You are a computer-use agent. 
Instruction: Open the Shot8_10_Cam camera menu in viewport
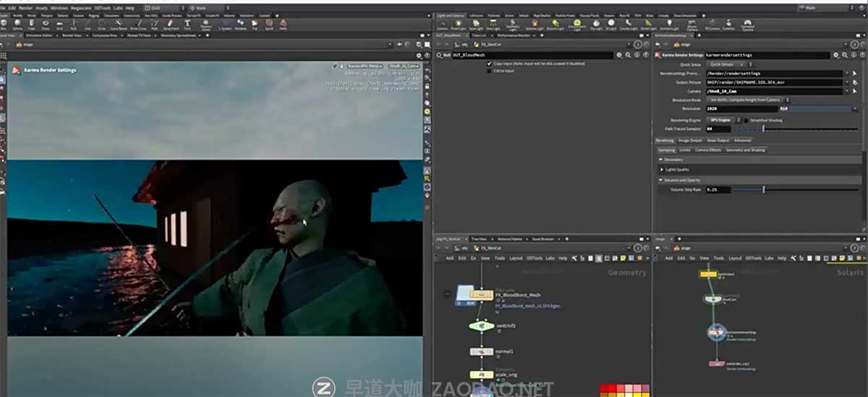coord(404,67)
